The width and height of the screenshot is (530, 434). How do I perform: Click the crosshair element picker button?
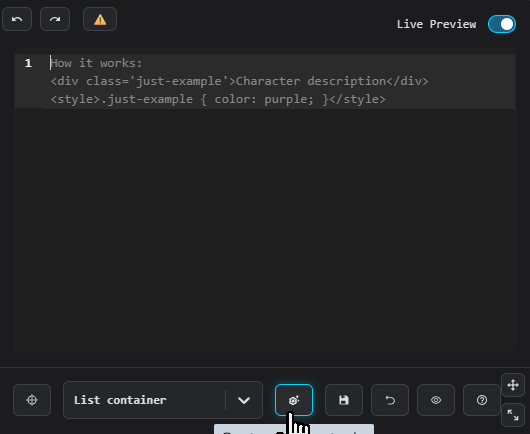click(x=32, y=400)
